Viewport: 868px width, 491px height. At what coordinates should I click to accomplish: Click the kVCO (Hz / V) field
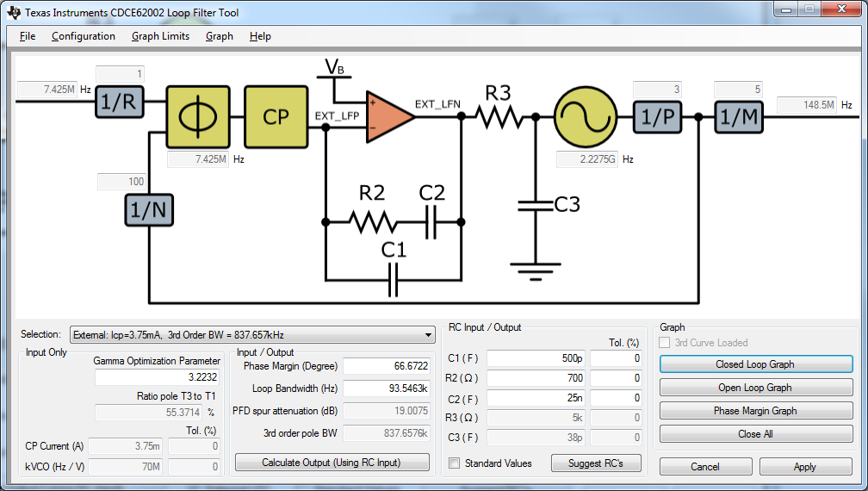point(125,467)
